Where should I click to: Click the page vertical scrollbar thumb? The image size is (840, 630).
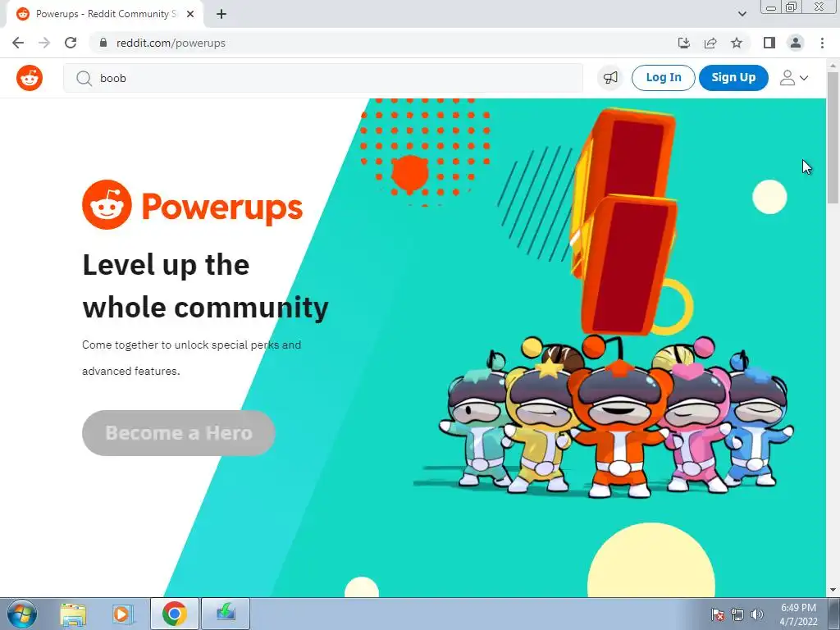(833, 137)
